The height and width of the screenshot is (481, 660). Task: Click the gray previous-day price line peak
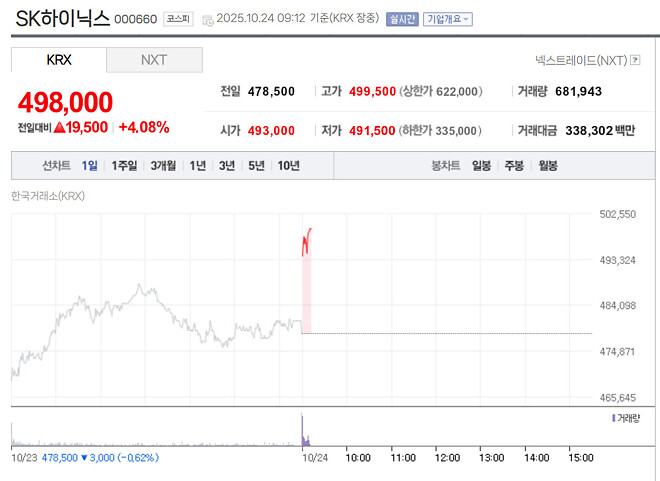pyautogui.click(x=139, y=287)
